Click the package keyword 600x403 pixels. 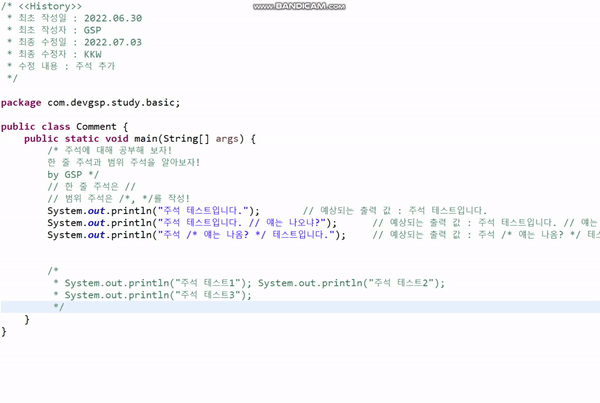click(x=21, y=103)
